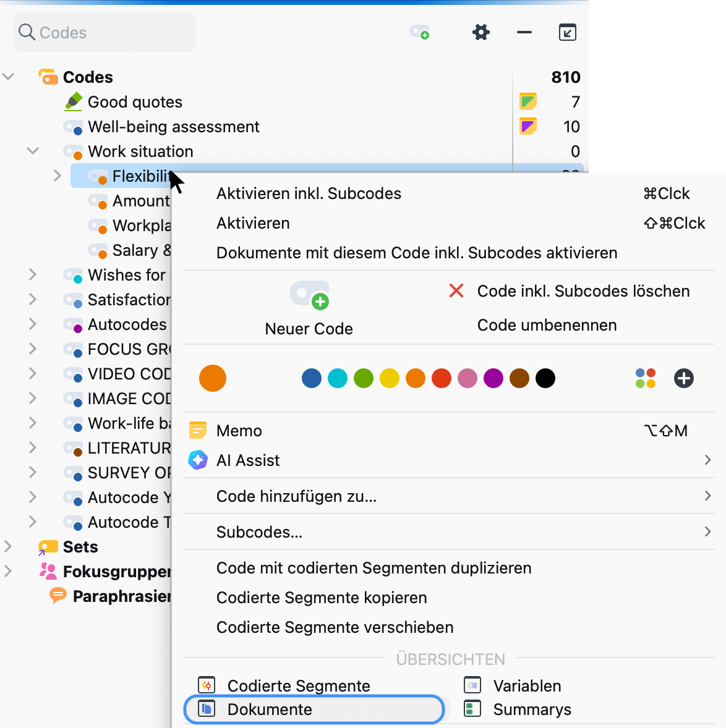This screenshot has height=728, width=726.
Task: Click the Codierte Segmente overview icon
Action: pyautogui.click(x=207, y=685)
